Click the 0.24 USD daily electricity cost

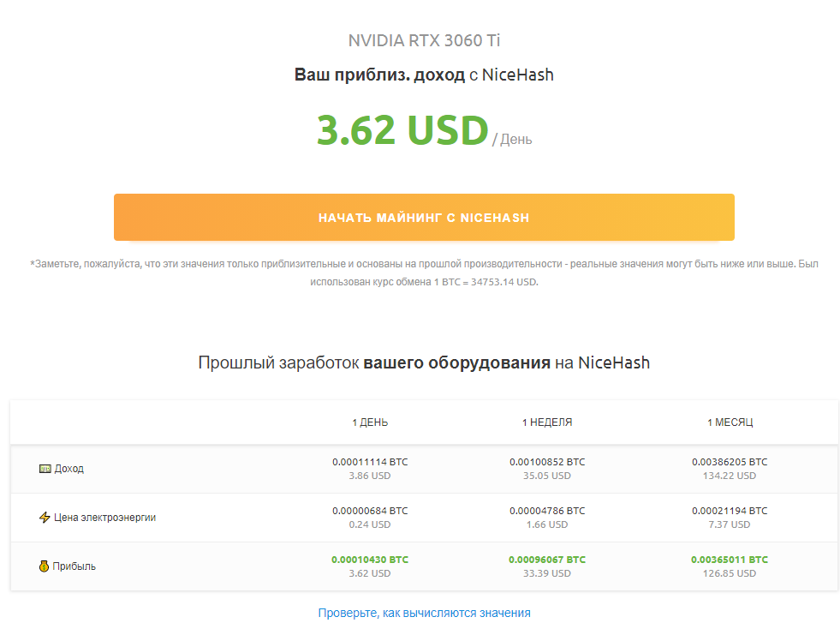click(x=370, y=524)
